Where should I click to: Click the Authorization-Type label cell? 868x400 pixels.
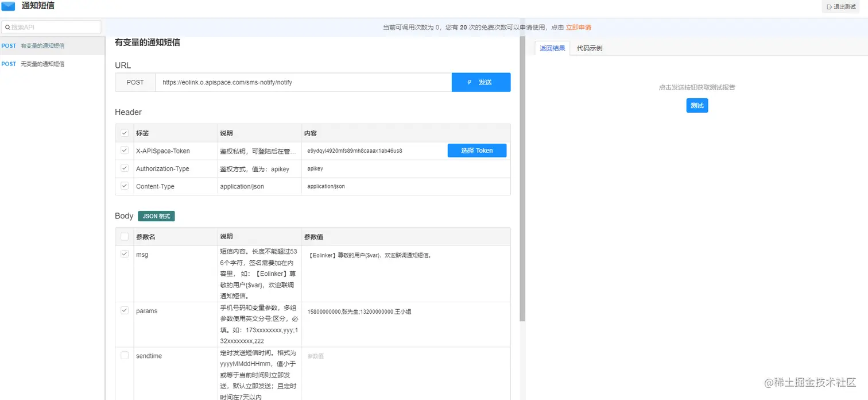[x=175, y=168]
